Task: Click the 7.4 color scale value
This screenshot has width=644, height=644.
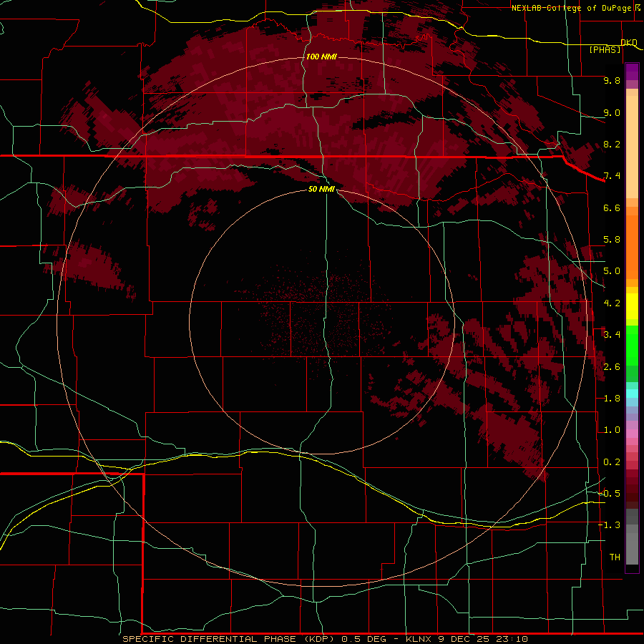Action: point(612,176)
